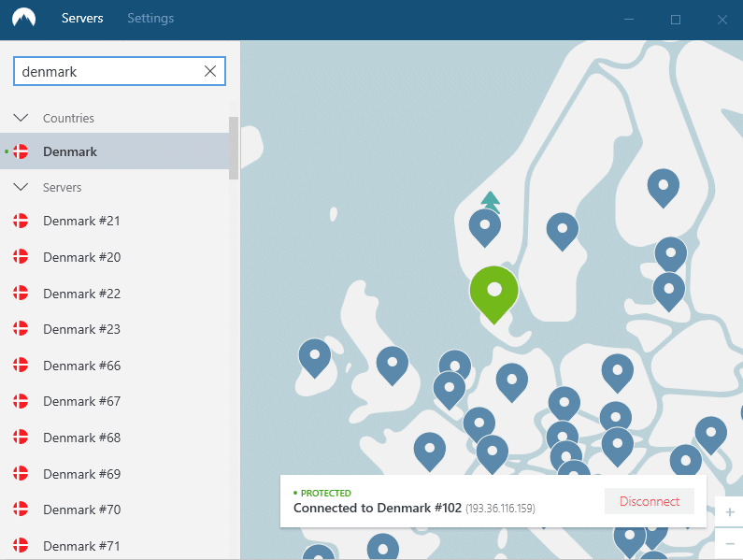Zoom in the map with plus button

point(730,512)
